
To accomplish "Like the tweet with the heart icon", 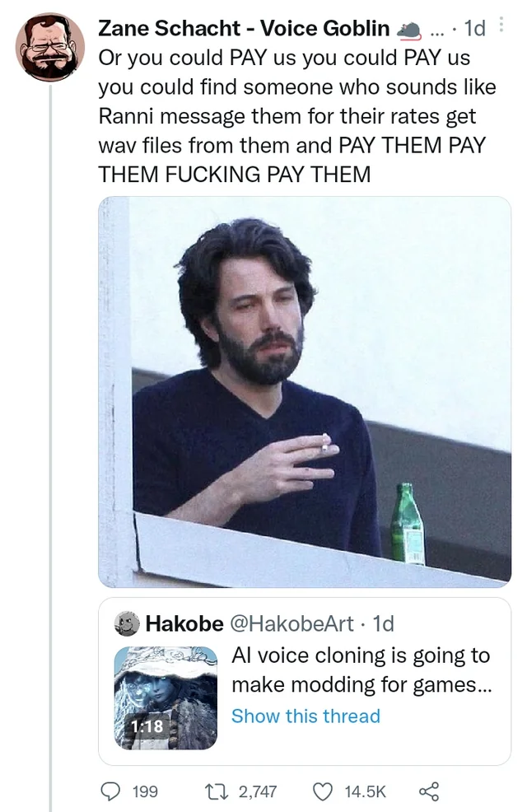I will click(x=323, y=791).
